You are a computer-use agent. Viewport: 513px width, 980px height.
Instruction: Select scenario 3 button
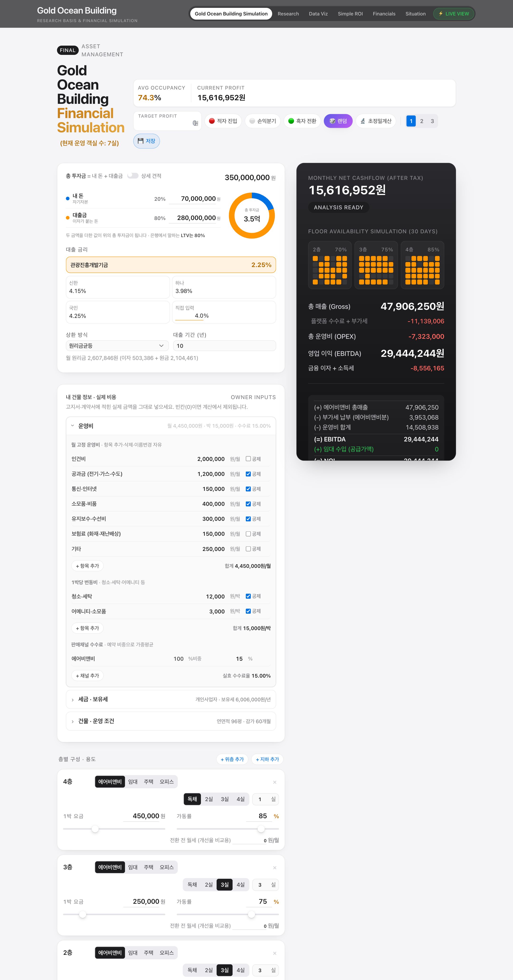(432, 121)
